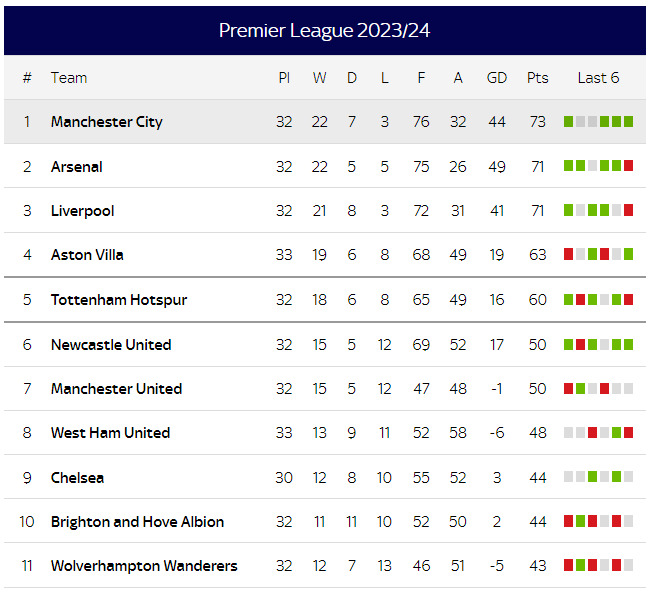Open Liverpool's team page link
The width and height of the screenshot is (652, 595).
tap(82, 211)
